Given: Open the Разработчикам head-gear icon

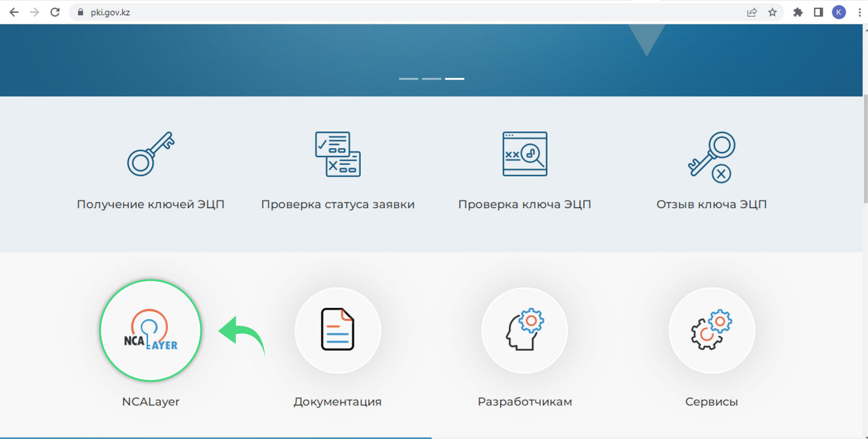Looking at the screenshot, I should coord(525,330).
